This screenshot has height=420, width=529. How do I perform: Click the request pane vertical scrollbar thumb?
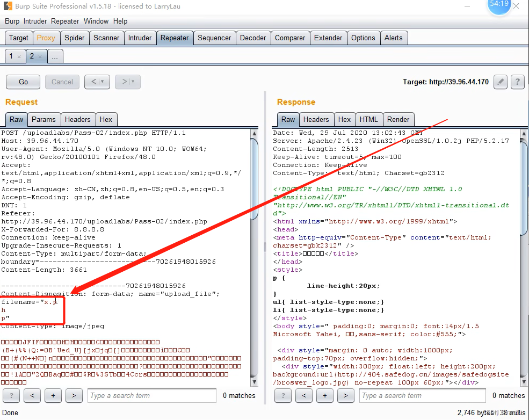255,179
